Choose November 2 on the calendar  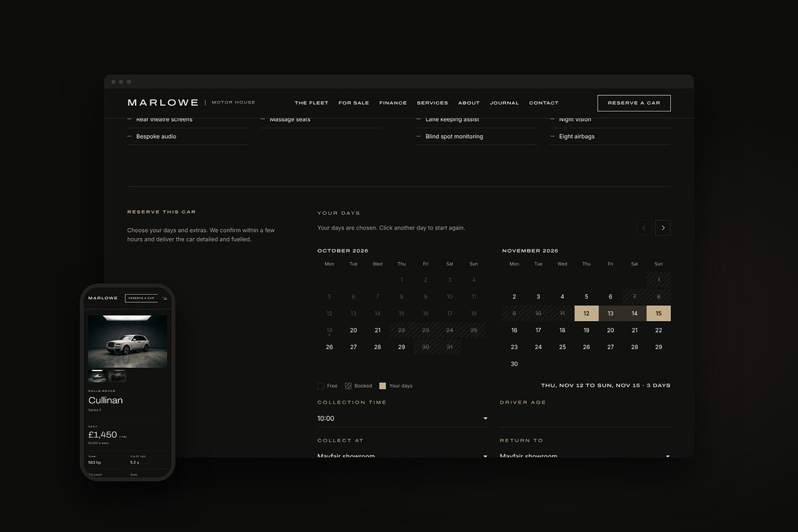pos(514,297)
